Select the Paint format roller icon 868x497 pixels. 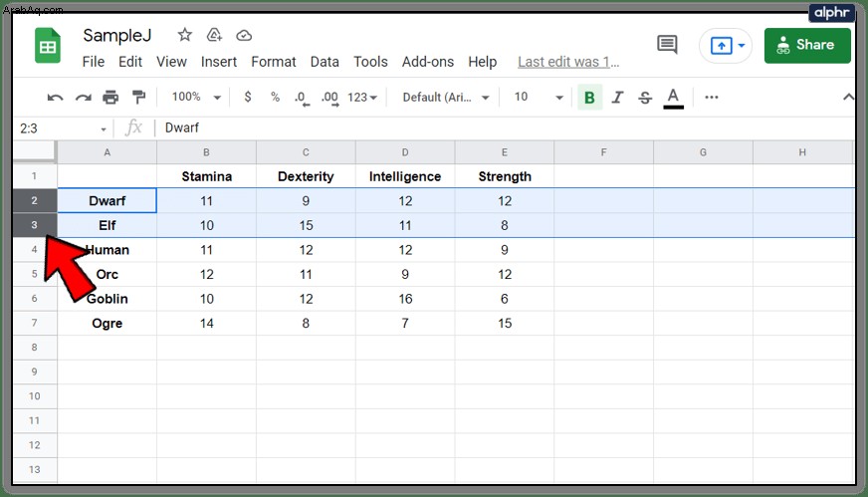138,98
